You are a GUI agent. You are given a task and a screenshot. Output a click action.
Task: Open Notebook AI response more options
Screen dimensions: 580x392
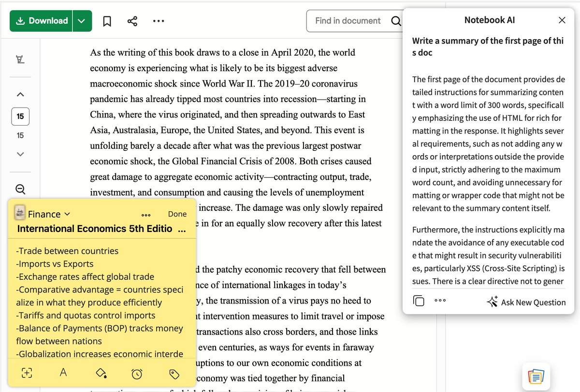[x=440, y=300]
